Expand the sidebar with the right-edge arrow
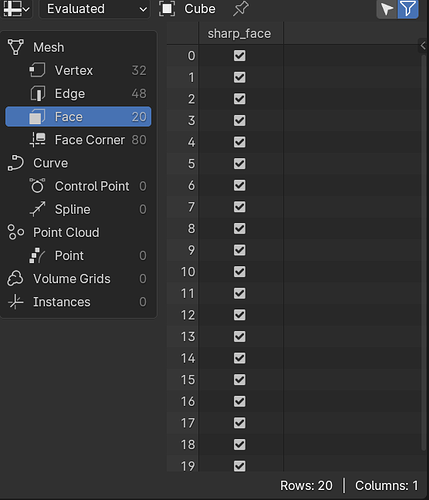 pyautogui.click(x=423, y=46)
